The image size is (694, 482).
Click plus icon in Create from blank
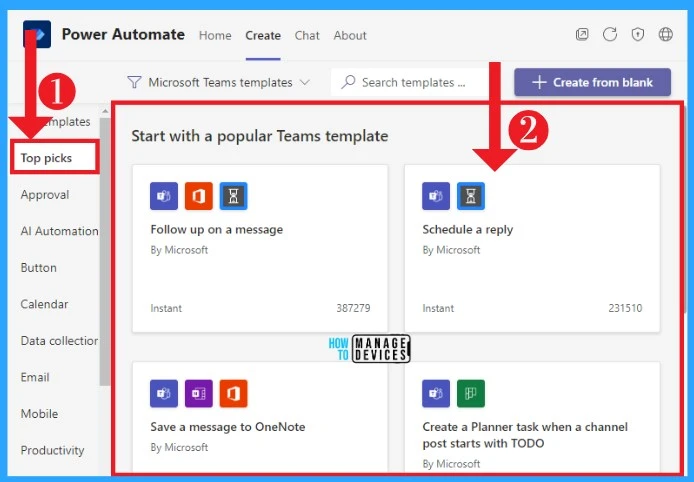[x=539, y=82]
